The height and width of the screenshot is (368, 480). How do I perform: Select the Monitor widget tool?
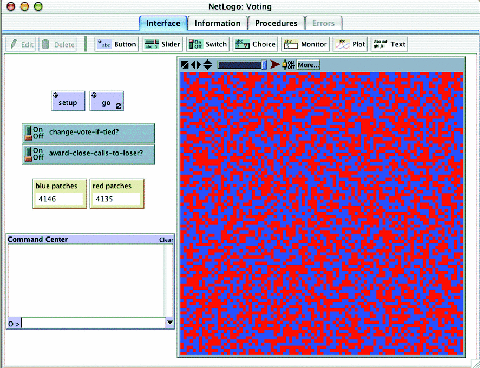(305, 44)
